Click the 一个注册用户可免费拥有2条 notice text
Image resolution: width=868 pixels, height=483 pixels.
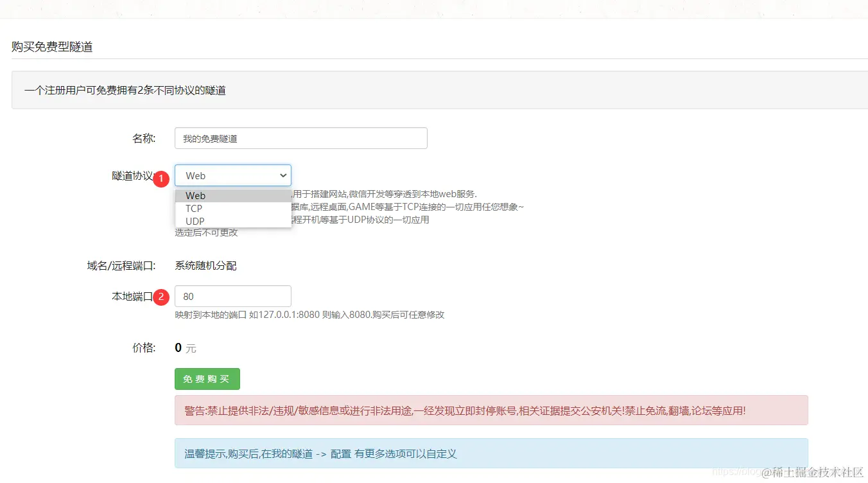tap(125, 91)
